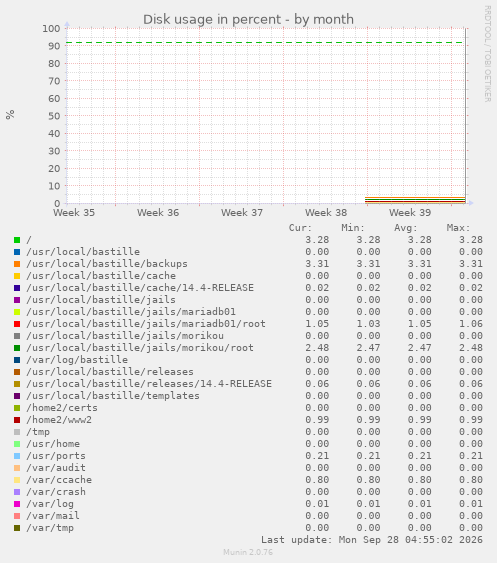This screenshot has width=497, height=563.
Task: Click the green swatch for / filesystem
Action: [17, 240]
